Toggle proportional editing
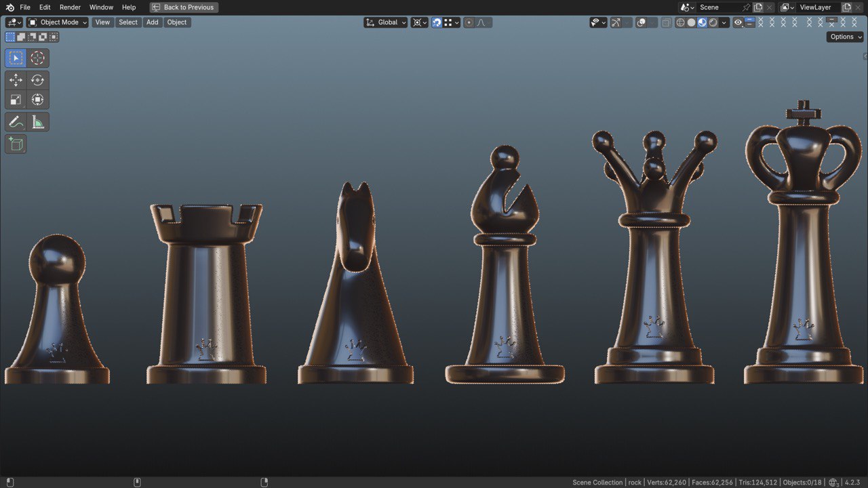The width and height of the screenshot is (868, 488). point(469,22)
